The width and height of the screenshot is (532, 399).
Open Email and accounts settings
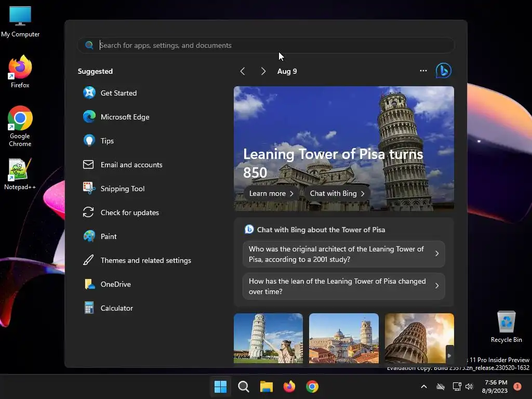point(123,165)
